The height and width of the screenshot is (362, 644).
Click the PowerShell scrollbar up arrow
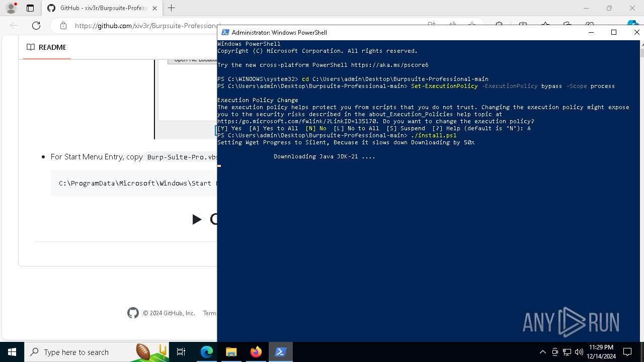[x=641, y=44]
